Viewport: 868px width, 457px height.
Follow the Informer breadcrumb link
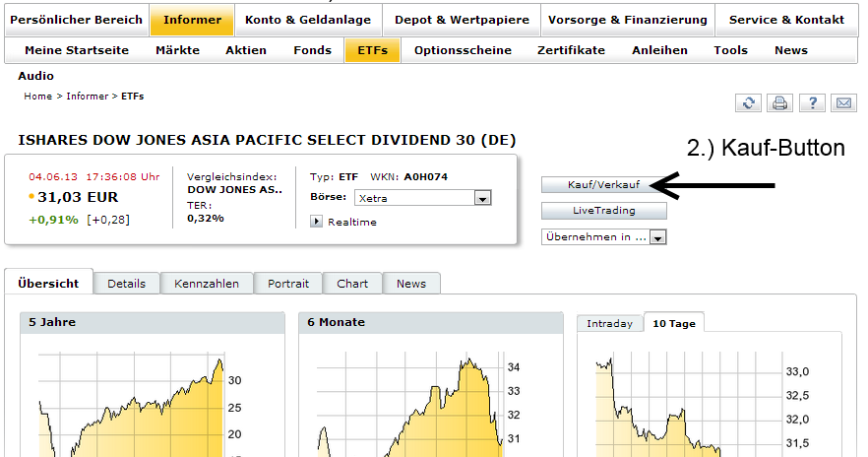(x=88, y=96)
